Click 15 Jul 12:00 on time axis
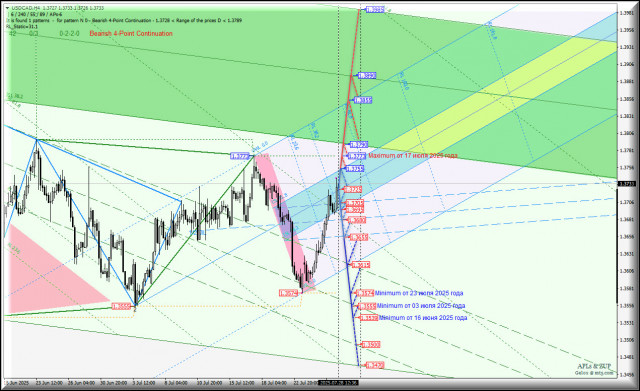The height and width of the screenshot is (391, 640). [x=241, y=383]
